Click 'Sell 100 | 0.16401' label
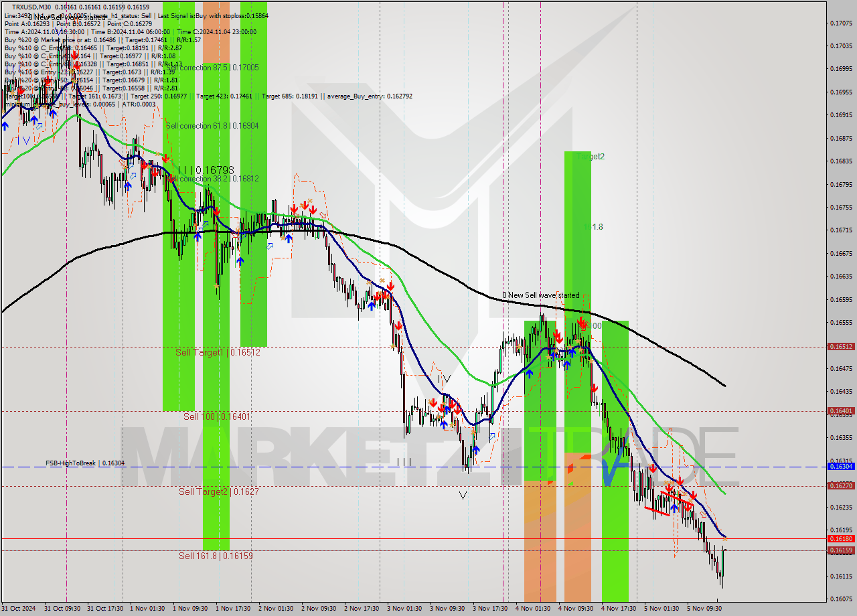The height and width of the screenshot is (616, 857). coord(217,416)
